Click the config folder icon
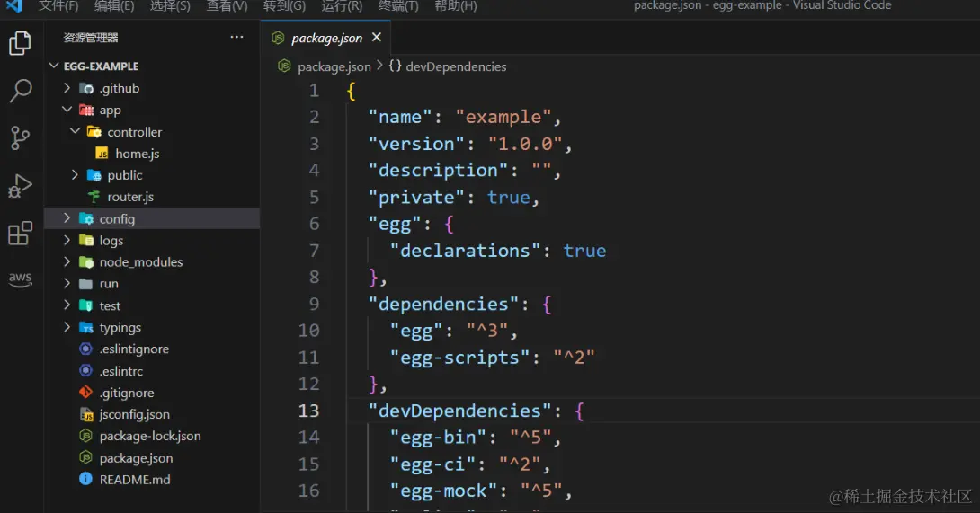This screenshot has width=980, height=513. [x=86, y=218]
